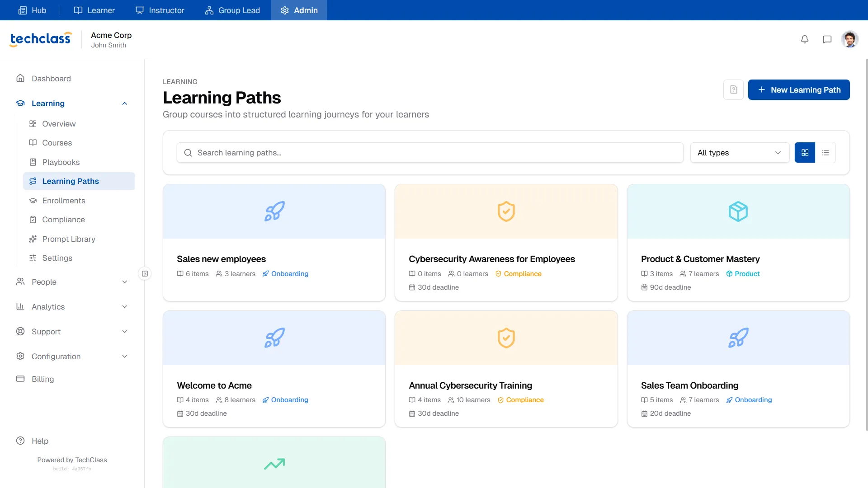Click 90d deadline on Product & Customer Mastery
The width and height of the screenshot is (868, 488).
tap(666, 287)
